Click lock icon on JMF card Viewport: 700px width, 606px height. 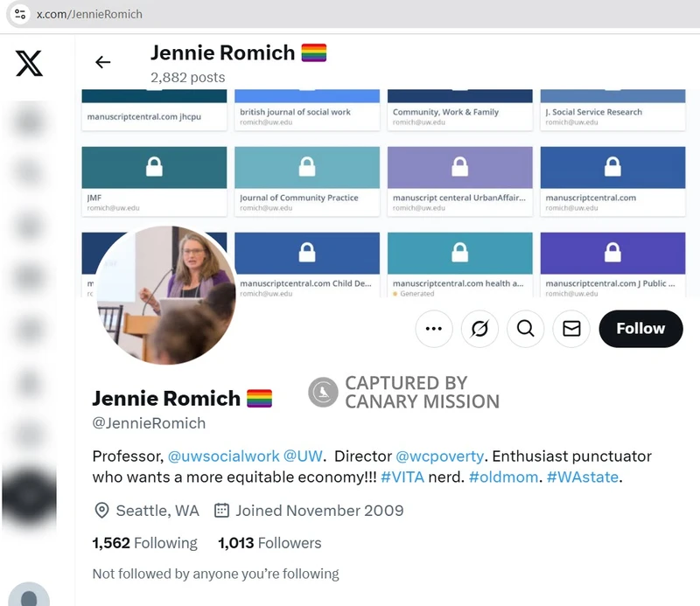point(154,167)
